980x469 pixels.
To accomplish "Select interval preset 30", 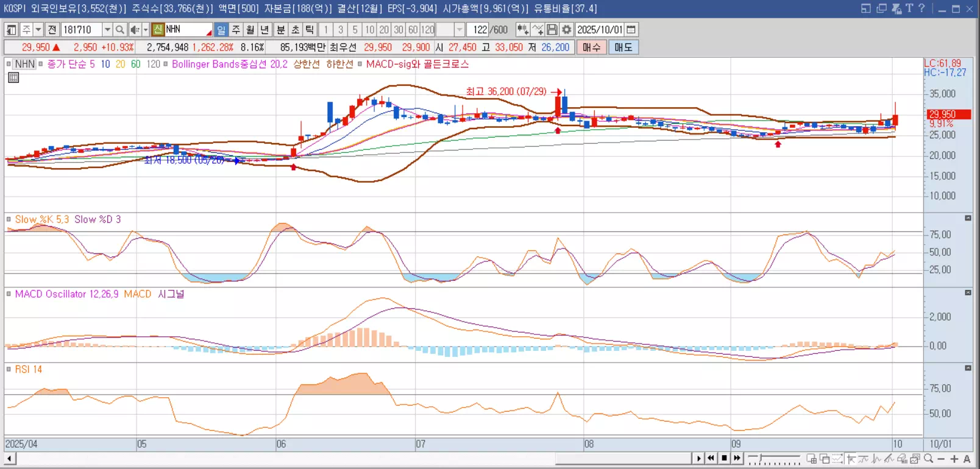I will 399,29.
